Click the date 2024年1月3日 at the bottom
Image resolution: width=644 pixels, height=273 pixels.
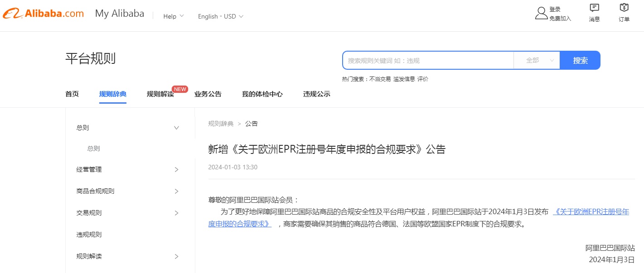612,259
